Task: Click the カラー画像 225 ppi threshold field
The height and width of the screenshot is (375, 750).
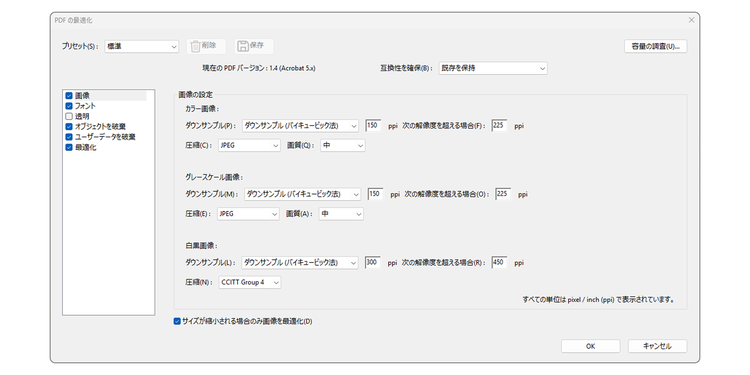Action: pos(499,126)
